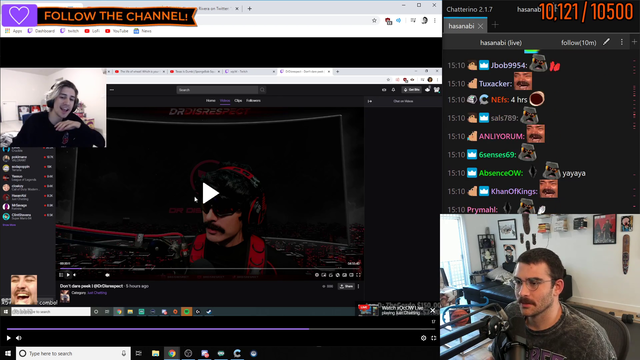Select the Home tab on Twitch channel
The image size is (640, 360).
click(211, 100)
